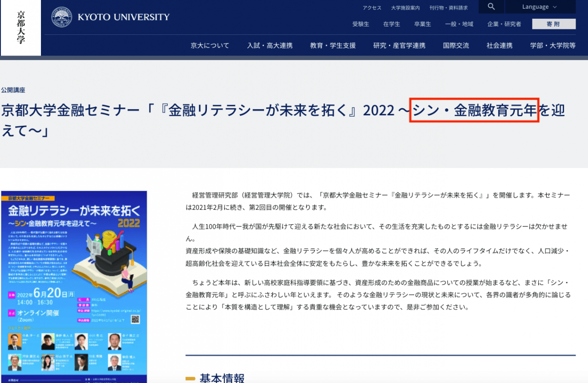Open the 学部・大学院等 menu
The height and width of the screenshot is (383, 588).
pyautogui.click(x=553, y=45)
